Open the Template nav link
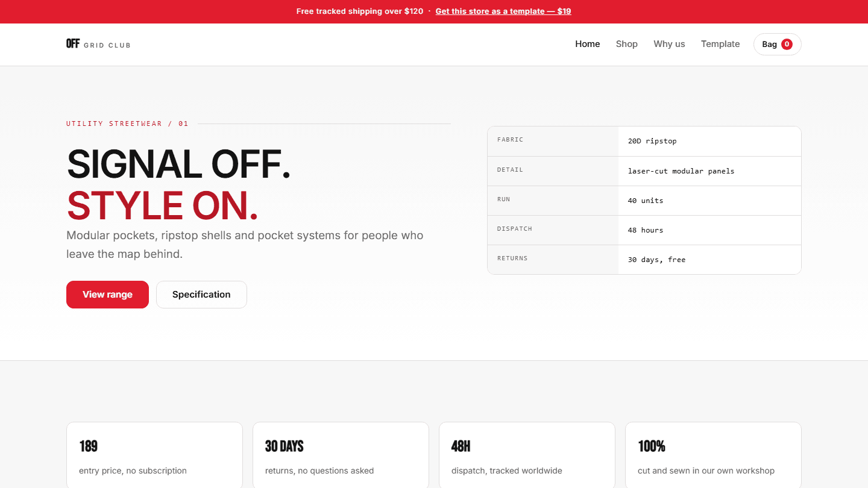Viewport: 868px width, 488px height. (x=720, y=44)
